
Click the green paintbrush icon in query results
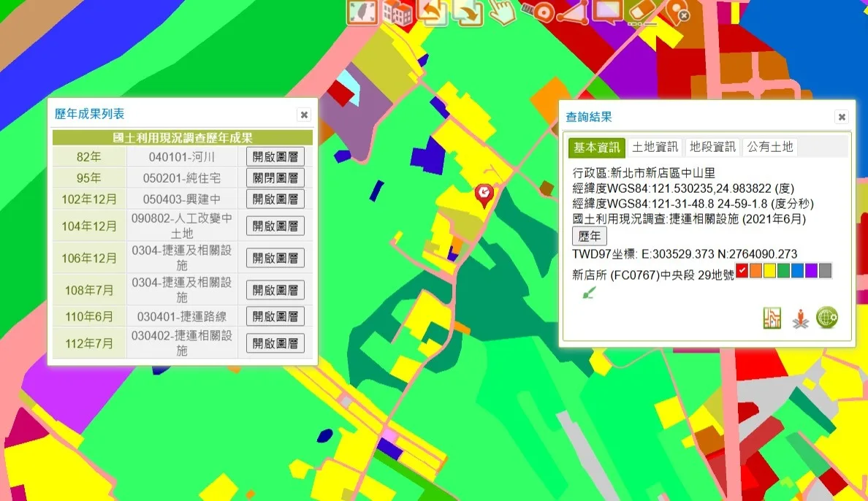coord(589,292)
